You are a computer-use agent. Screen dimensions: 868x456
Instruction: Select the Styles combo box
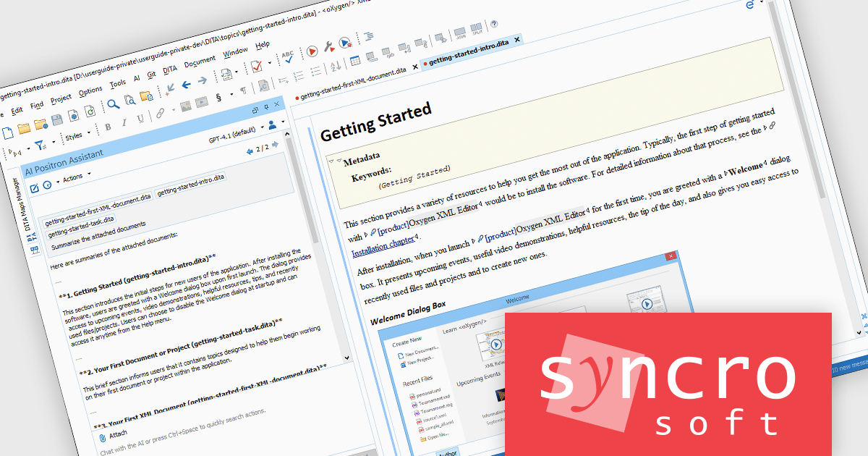[75, 135]
